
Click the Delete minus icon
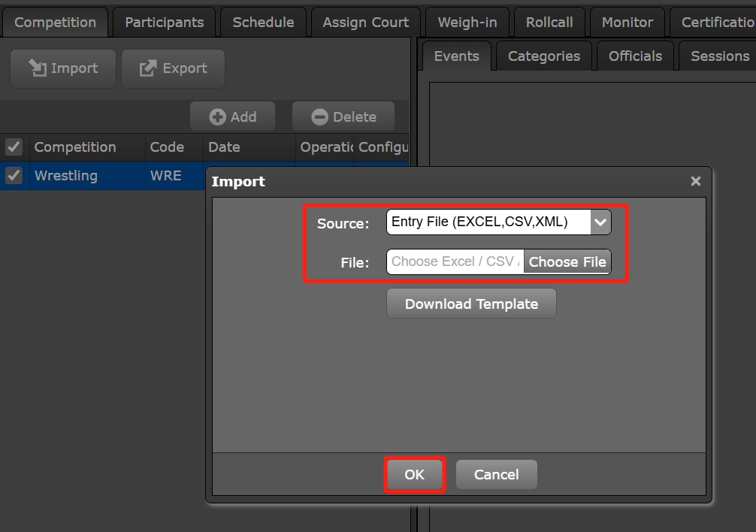pyautogui.click(x=319, y=117)
